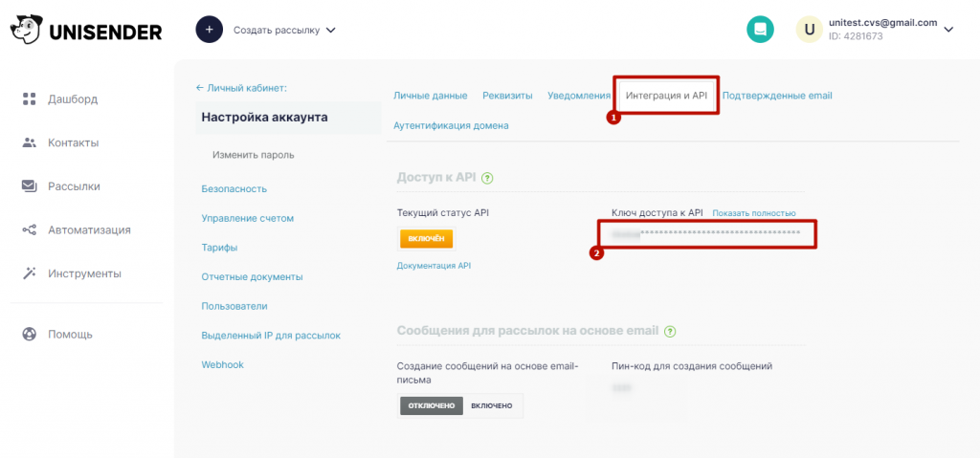Go back to Личный кабинет
Image resolution: width=980 pixels, height=458 pixels.
pos(241,88)
